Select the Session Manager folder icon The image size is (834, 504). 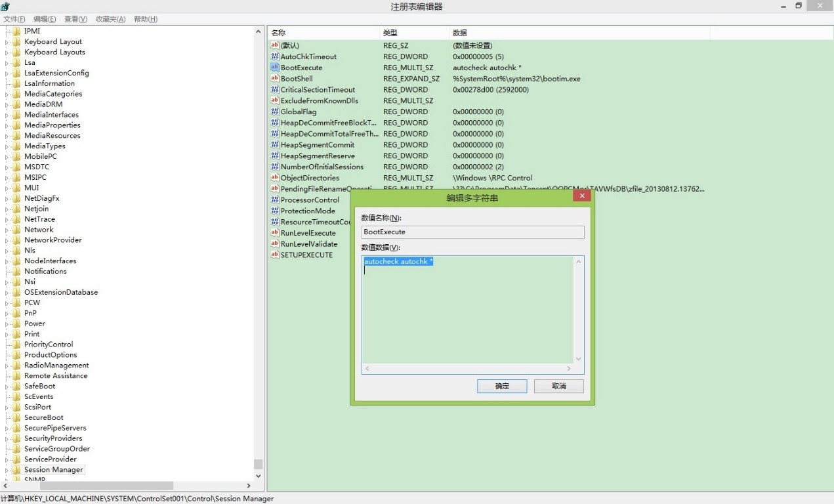16,470
